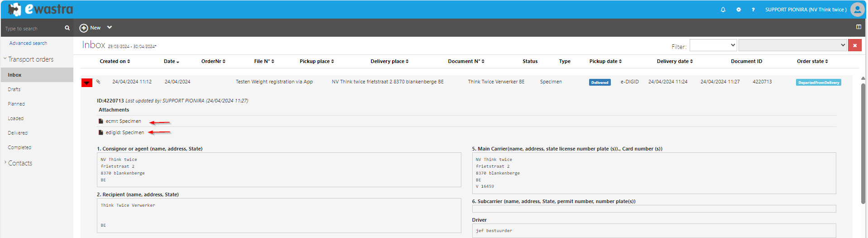Click the user profile avatar icon
868x238 pixels.
pos(857,9)
